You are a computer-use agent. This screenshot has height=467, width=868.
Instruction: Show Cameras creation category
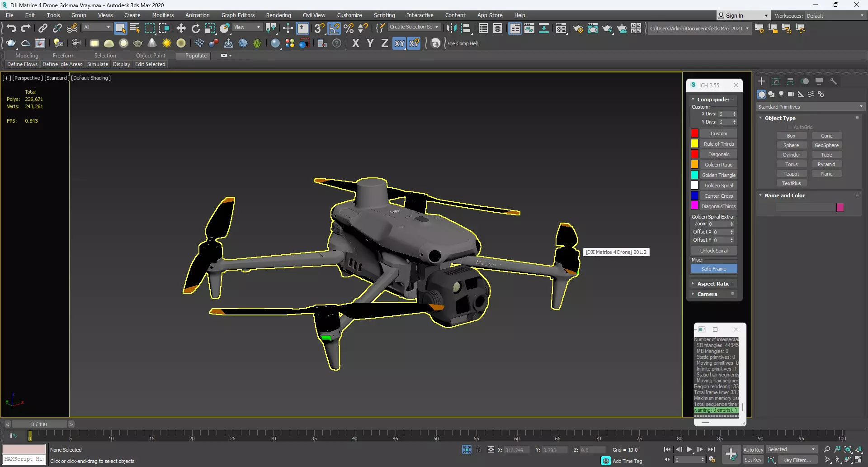(791, 94)
